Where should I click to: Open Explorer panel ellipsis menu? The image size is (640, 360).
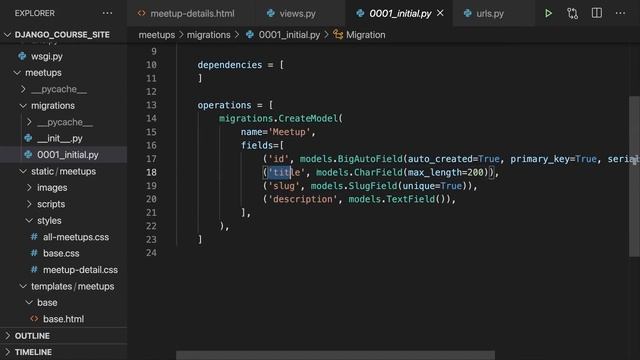[107, 13]
